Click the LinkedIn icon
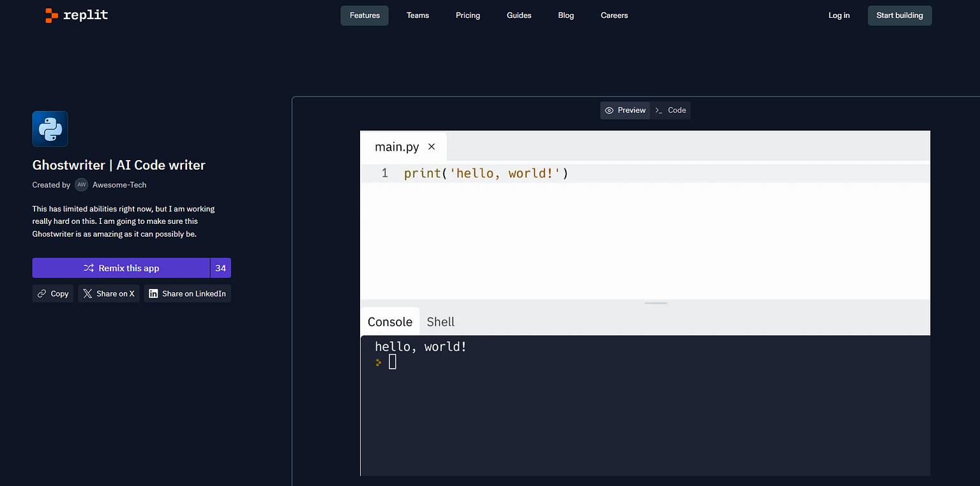The height and width of the screenshot is (486, 980). (153, 293)
